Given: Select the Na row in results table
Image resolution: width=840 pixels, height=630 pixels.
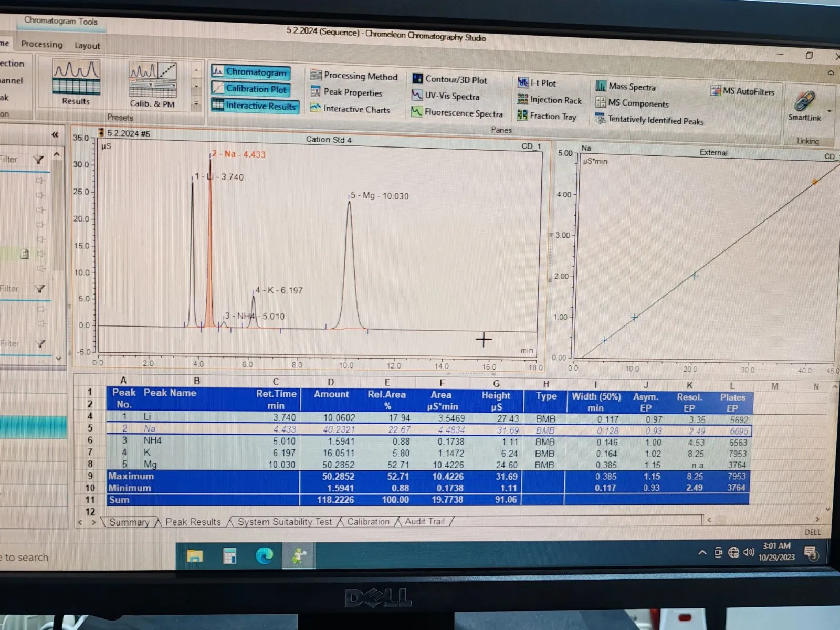Looking at the screenshot, I should (150, 429).
